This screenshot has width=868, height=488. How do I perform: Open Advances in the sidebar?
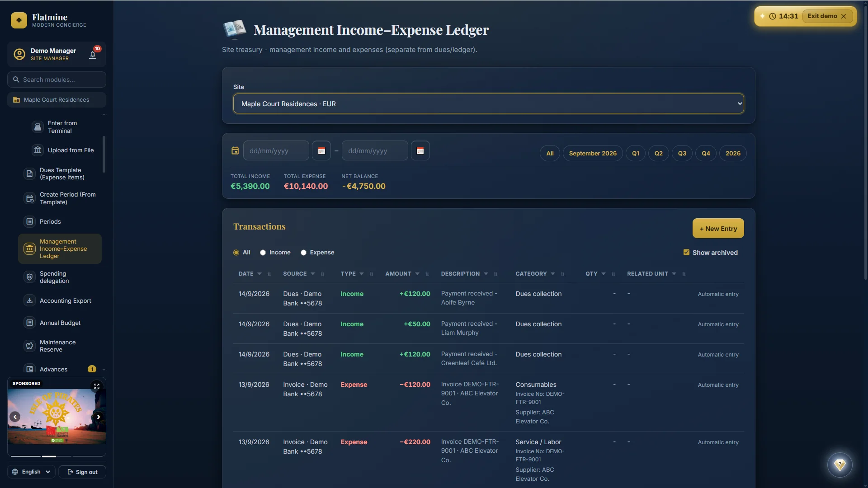click(x=60, y=369)
